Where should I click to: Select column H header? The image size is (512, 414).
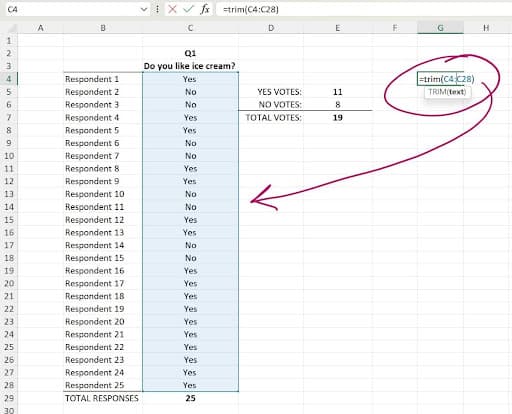tap(486, 28)
